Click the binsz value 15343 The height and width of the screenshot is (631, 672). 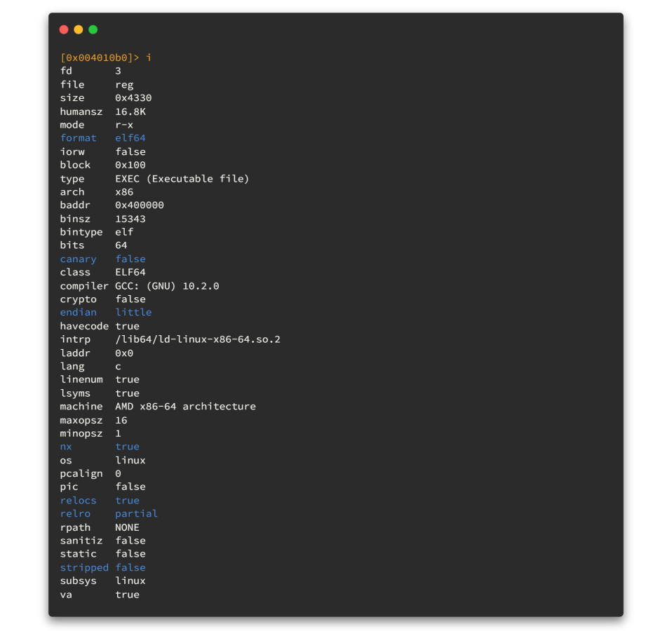click(130, 219)
